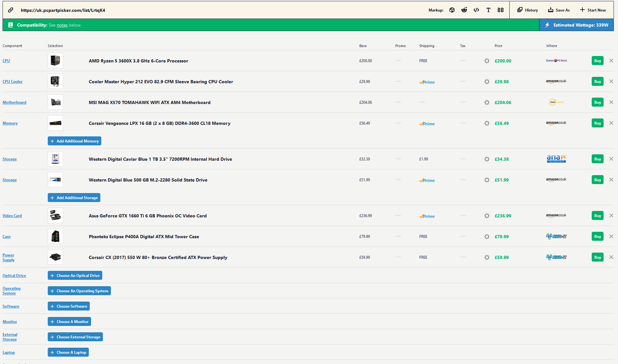Open the compatibility notes link
The width and height of the screenshot is (618, 364).
click(62, 25)
